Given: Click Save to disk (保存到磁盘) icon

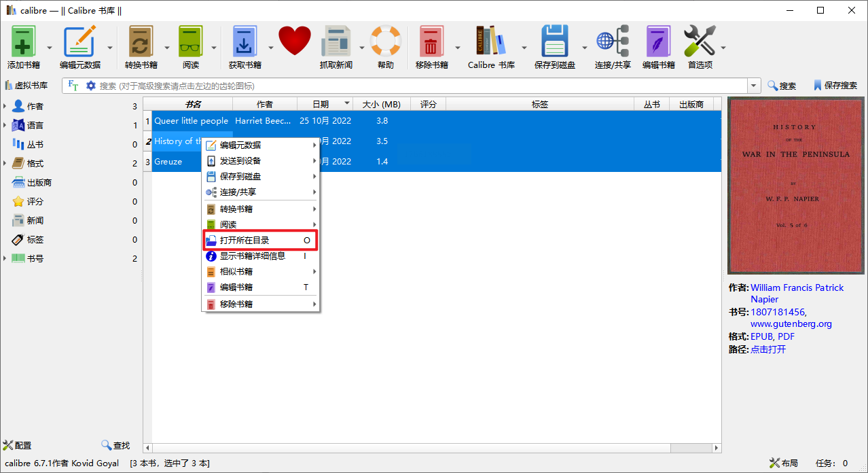Looking at the screenshot, I should click(x=555, y=42).
